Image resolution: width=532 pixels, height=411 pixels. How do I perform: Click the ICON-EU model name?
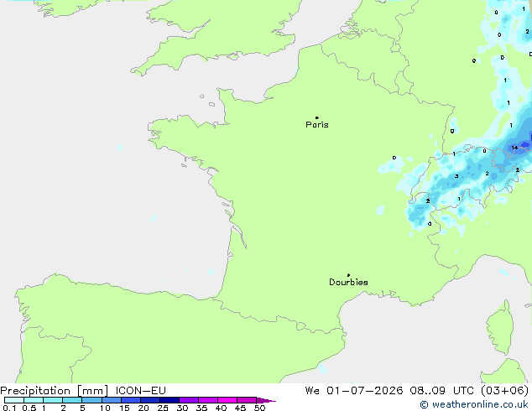(140, 391)
